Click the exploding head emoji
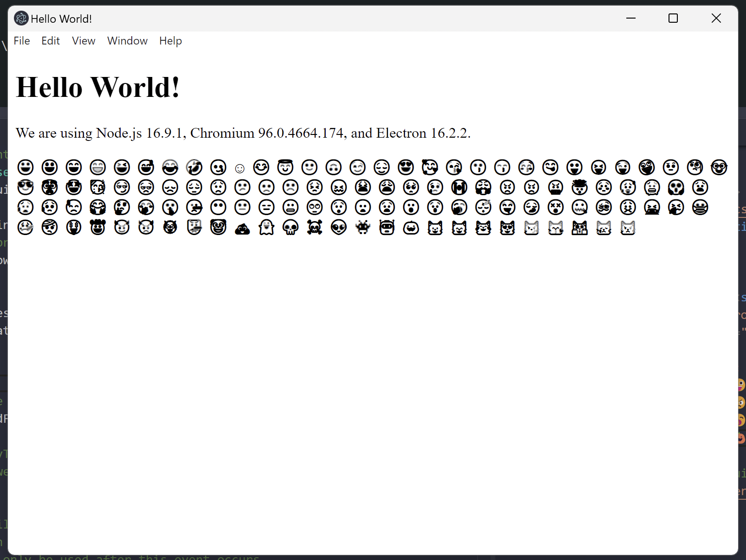This screenshot has height=560, width=746. [x=580, y=187]
